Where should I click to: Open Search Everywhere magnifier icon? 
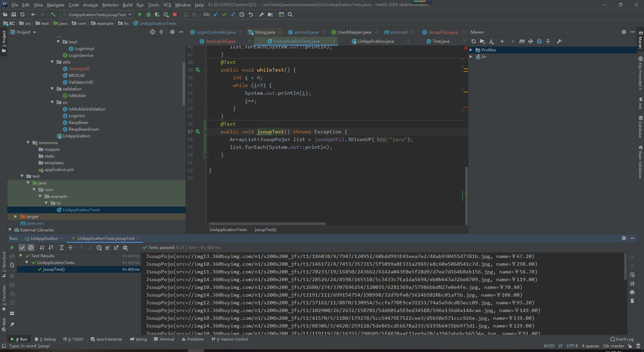(290, 14)
